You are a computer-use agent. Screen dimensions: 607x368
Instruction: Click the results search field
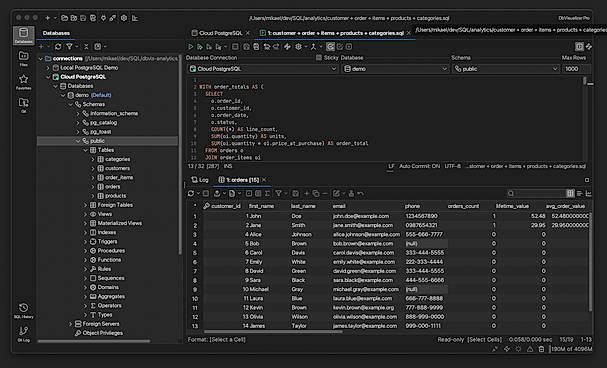pos(536,193)
